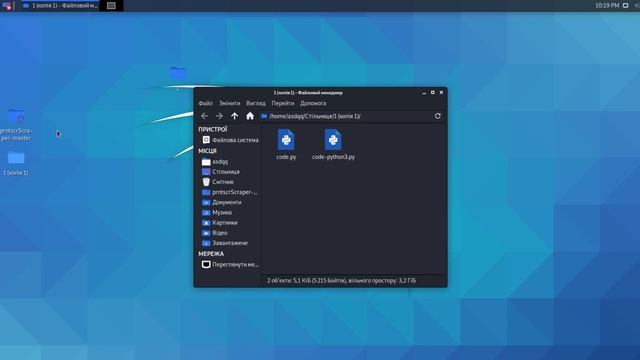Viewport: 640px width, 360px height.
Task: Click the panel icon beside the clock
Action: click(625, 5)
